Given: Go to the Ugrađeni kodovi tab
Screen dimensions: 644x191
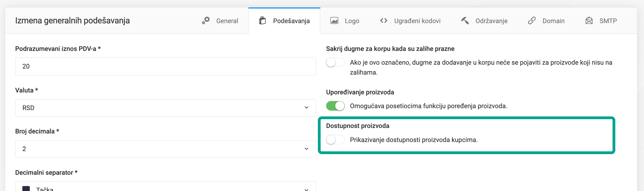Looking at the screenshot, I should (x=410, y=21).
